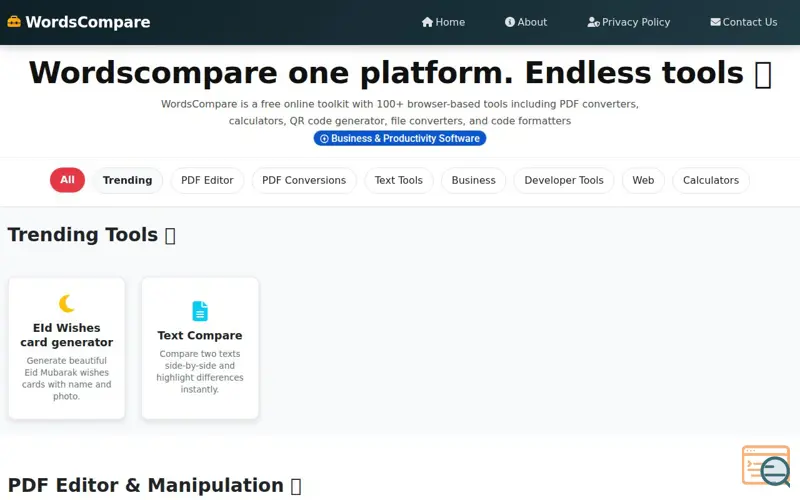Click the Trending Tools section heading
Viewport: 800px width, 500px height.
pos(92,235)
